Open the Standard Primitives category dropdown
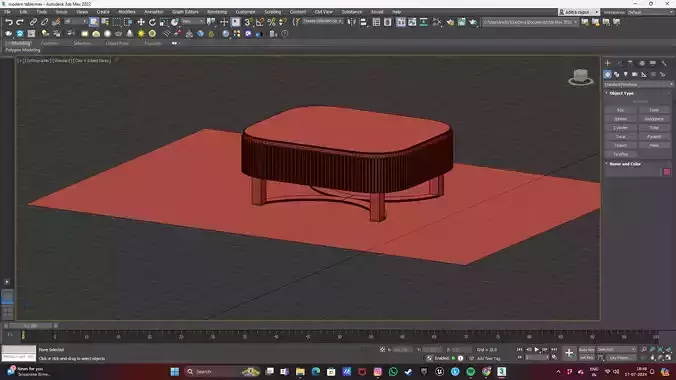676x380 pixels. (638, 85)
